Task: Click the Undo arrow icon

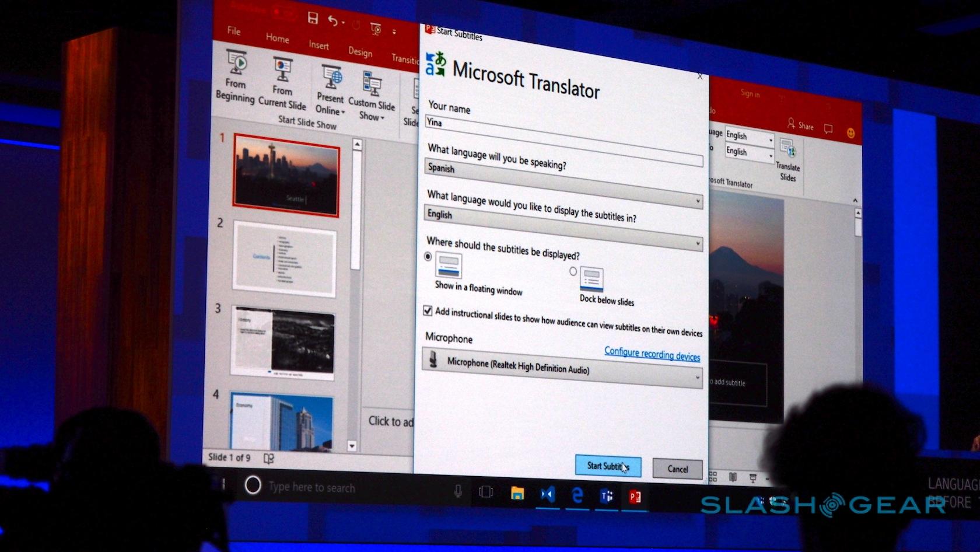Action: point(332,22)
